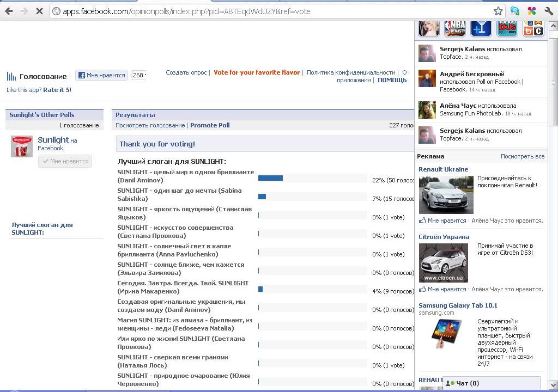Open the blue cocktail glass app icon
Screen dimensions: 558x392
click(481, 28)
